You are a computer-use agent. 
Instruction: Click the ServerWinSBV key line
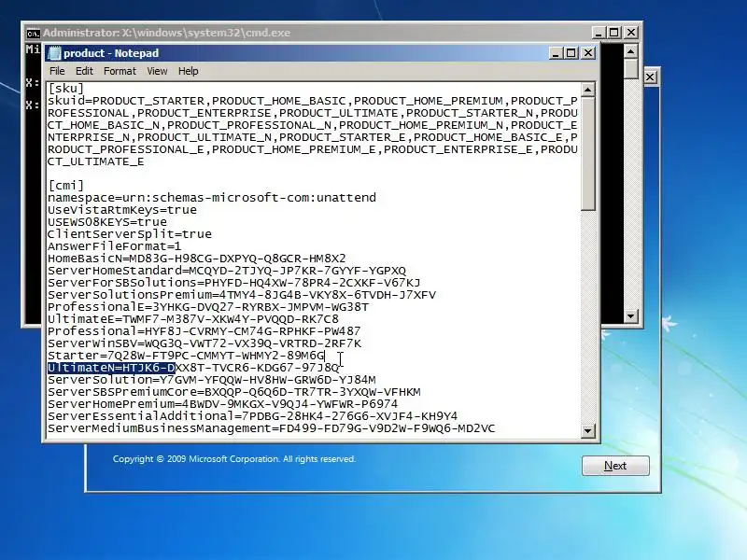[x=204, y=343]
